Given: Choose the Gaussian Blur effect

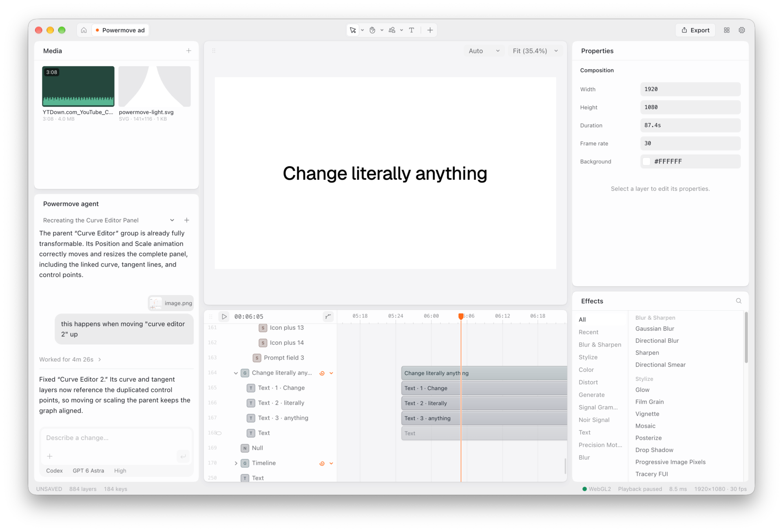Looking at the screenshot, I should pos(655,329).
